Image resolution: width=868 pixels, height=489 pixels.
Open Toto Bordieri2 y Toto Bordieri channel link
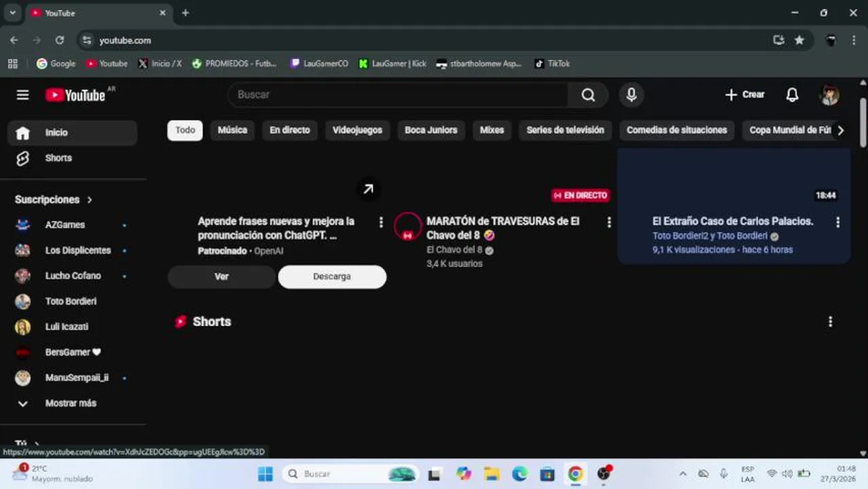click(710, 236)
